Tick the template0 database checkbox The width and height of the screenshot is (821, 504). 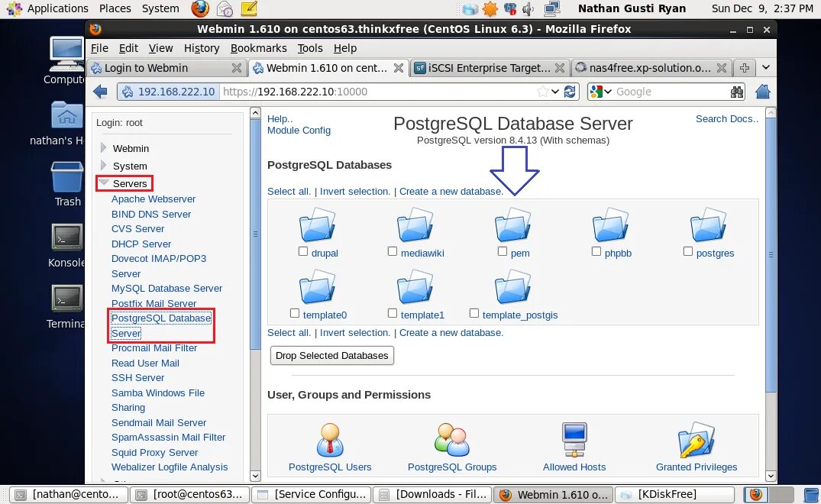pyautogui.click(x=295, y=314)
